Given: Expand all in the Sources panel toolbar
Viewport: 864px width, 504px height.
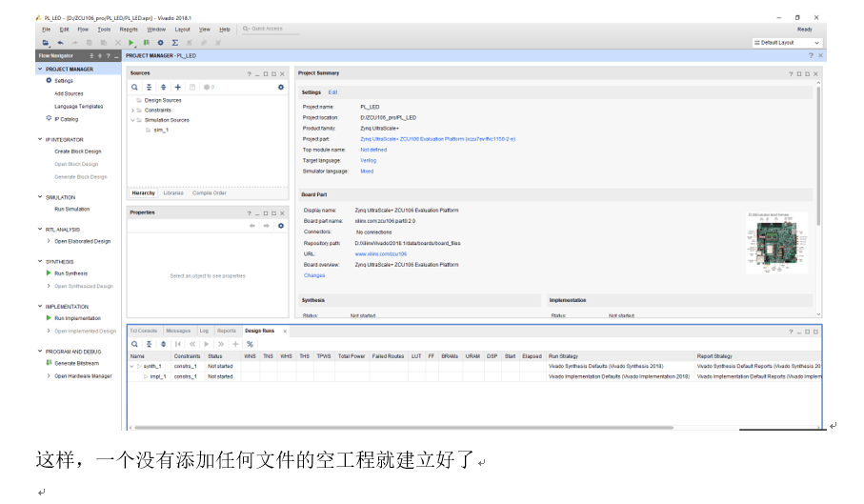Looking at the screenshot, I should (163, 87).
